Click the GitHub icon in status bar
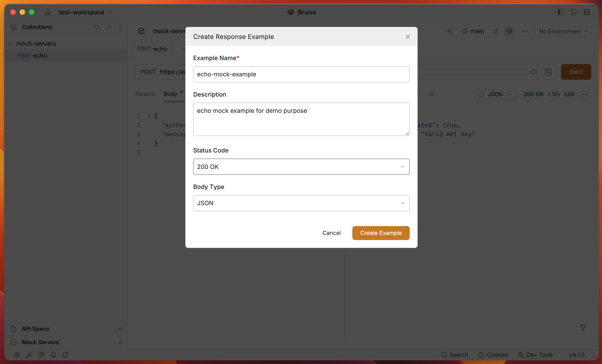This screenshot has height=364, width=602. (x=65, y=355)
